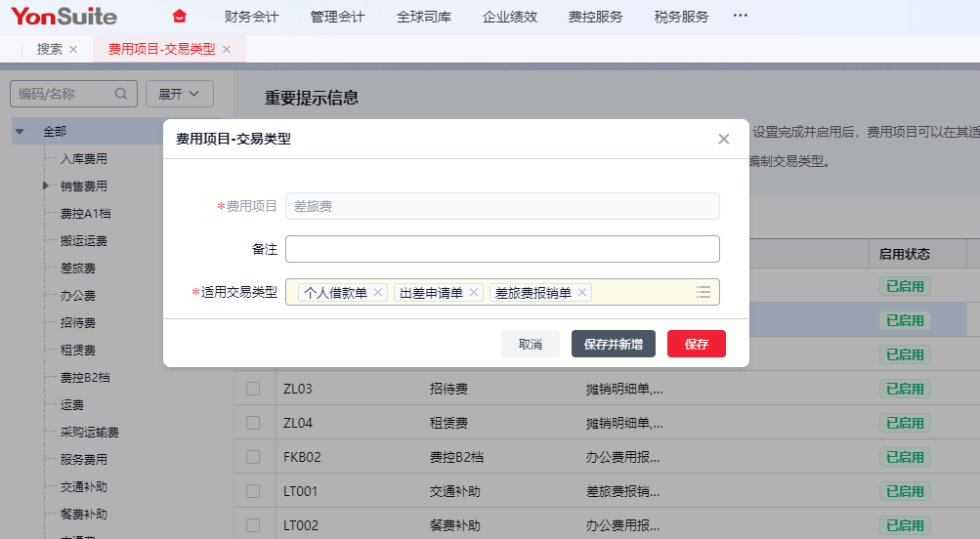Remove the 出差申请单 tag
This screenshot has width=980, height=539.
point(474,292)
